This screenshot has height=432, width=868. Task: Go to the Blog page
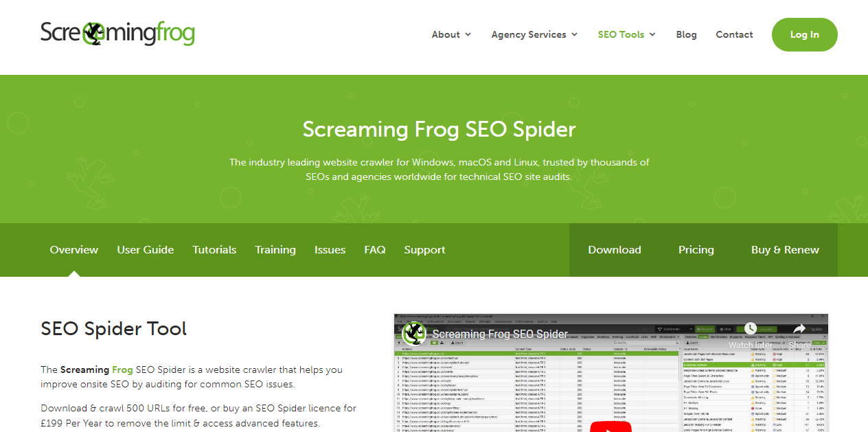[686, 34]
